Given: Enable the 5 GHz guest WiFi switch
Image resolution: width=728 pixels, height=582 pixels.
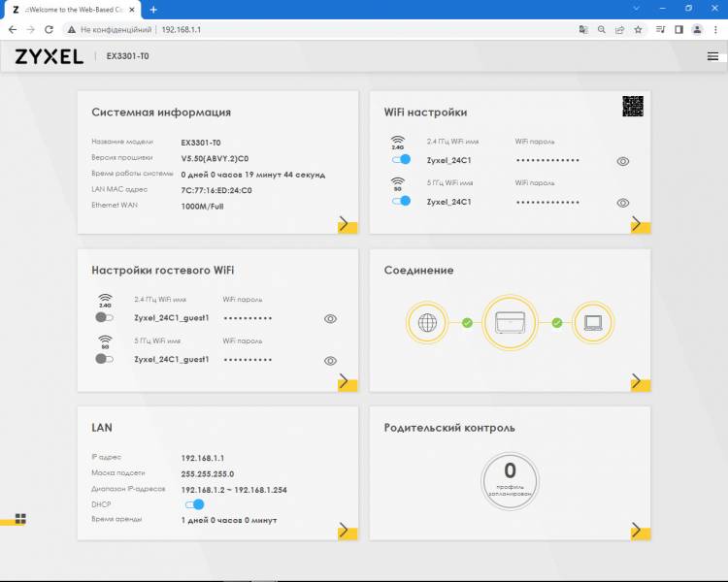Looking at the screenshot, I should pos(104,359).
